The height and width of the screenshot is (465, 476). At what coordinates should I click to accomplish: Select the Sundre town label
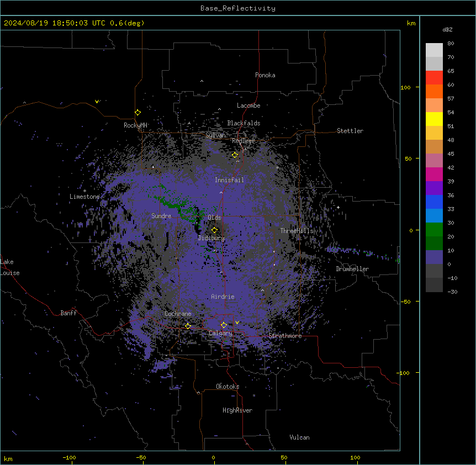coord(161,216)
